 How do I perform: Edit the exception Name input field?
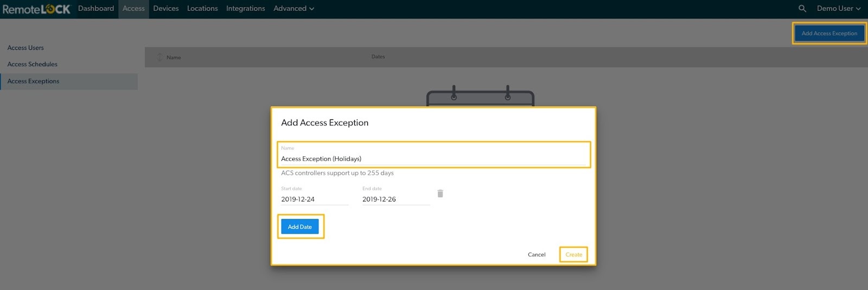coord(433,159)
